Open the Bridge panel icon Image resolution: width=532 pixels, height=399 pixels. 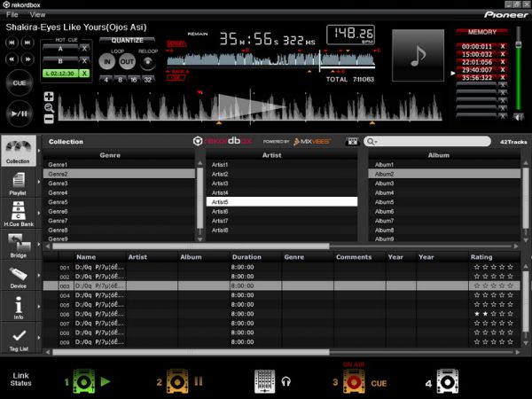19,242
